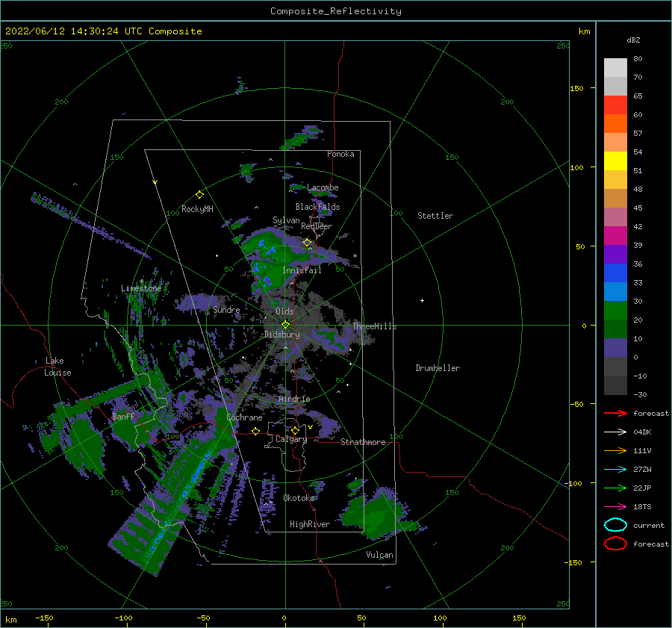Click the yellow km unit label at top right
672x628 pixels.
click(x=584, y=31)
